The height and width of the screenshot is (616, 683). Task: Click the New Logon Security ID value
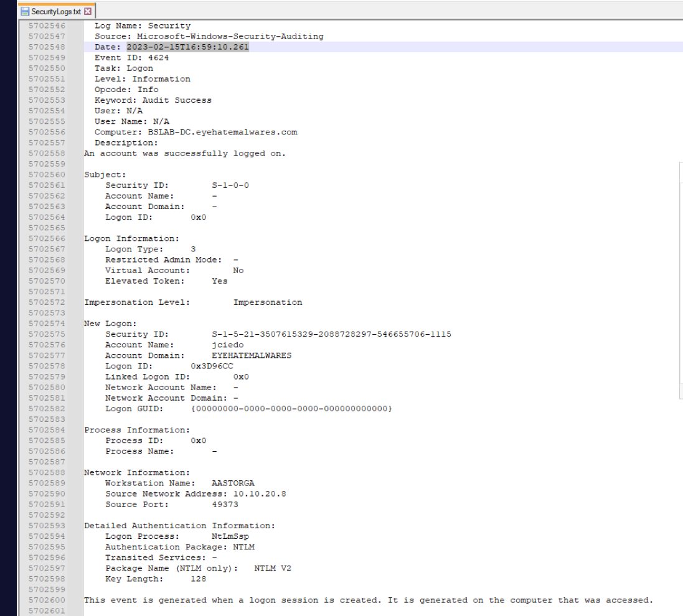point(331,334)
